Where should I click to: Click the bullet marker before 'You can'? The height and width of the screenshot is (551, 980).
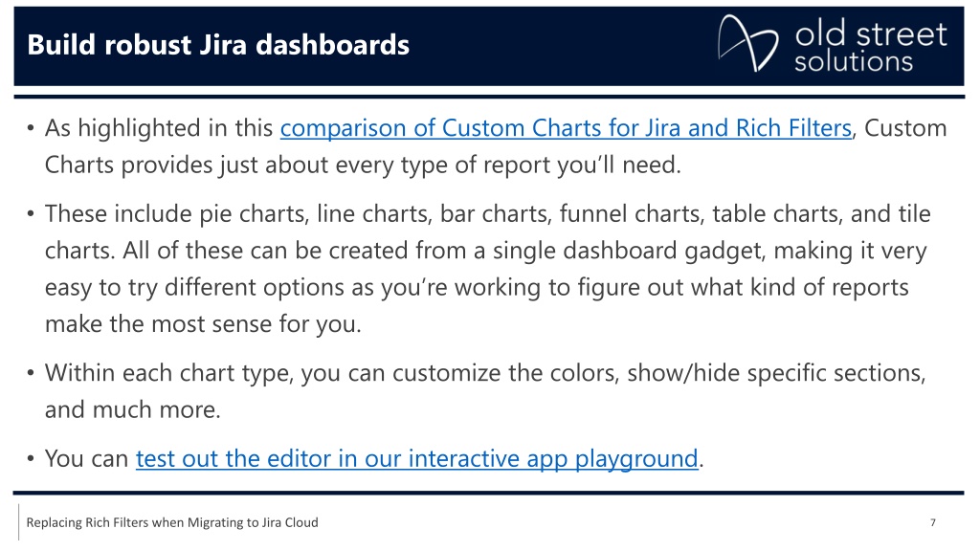[30, 458]
